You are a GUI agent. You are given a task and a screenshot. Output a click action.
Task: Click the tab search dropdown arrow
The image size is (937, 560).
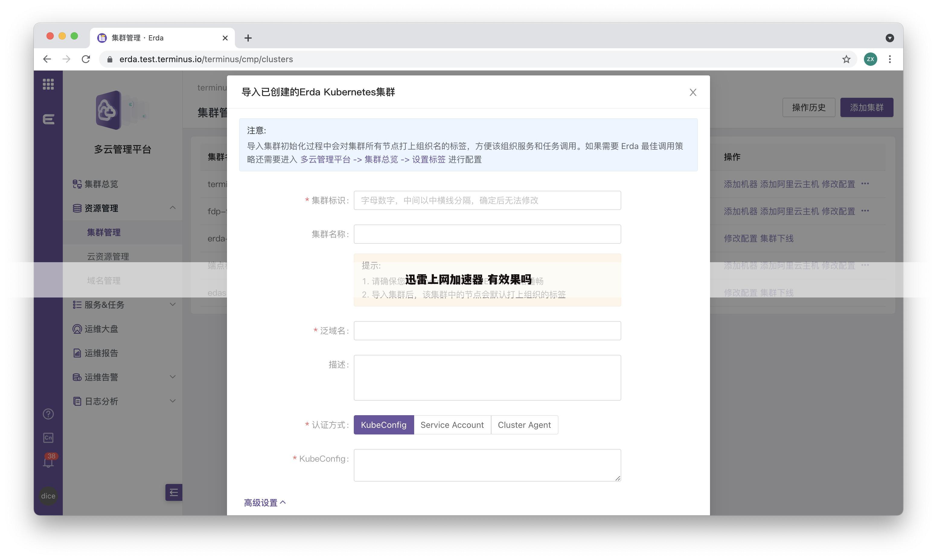tap(890, 38)
